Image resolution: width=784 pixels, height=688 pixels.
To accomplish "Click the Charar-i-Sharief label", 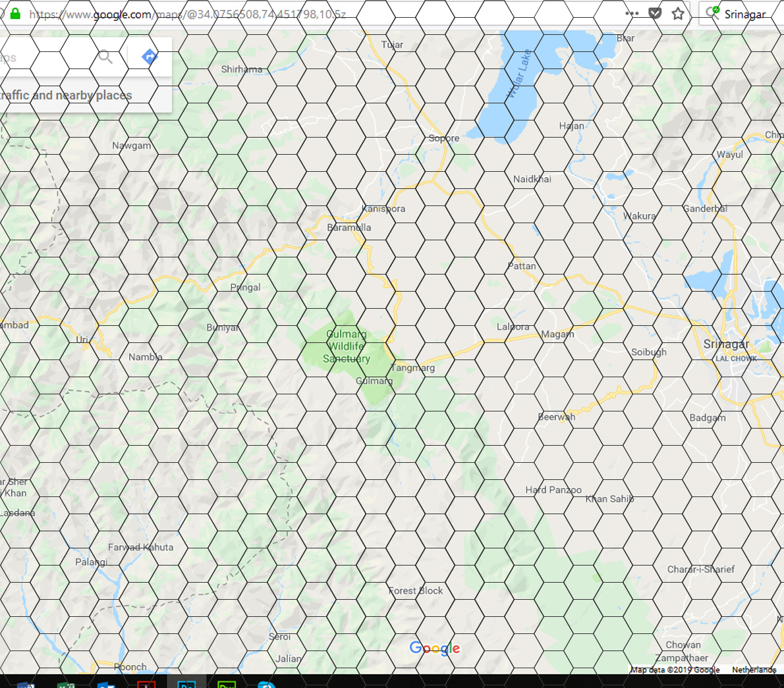I will tap(701, 569).
